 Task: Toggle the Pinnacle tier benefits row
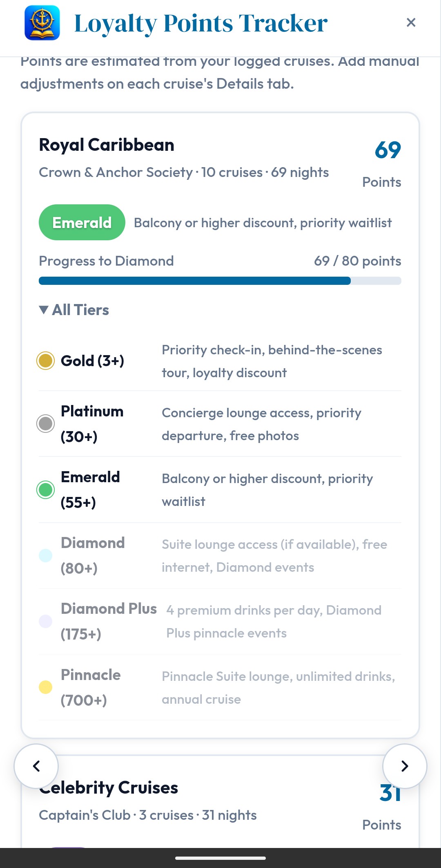[220, 687]
